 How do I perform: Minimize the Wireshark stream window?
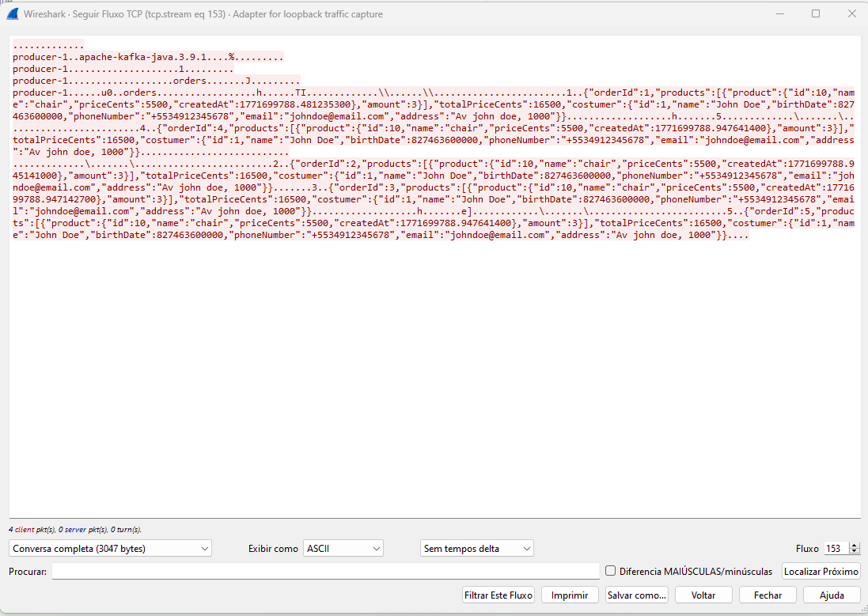(x=780, y=13)
